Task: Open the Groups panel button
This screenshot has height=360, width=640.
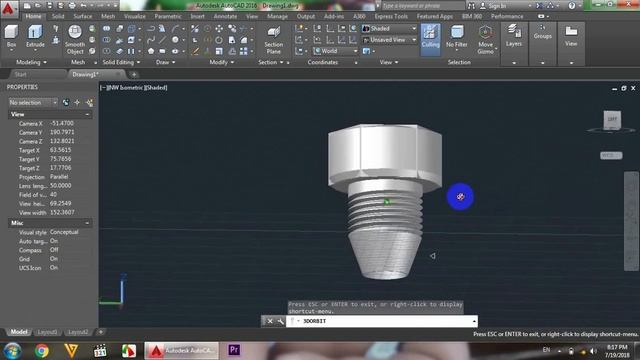Action: click(x=542, y=33)
